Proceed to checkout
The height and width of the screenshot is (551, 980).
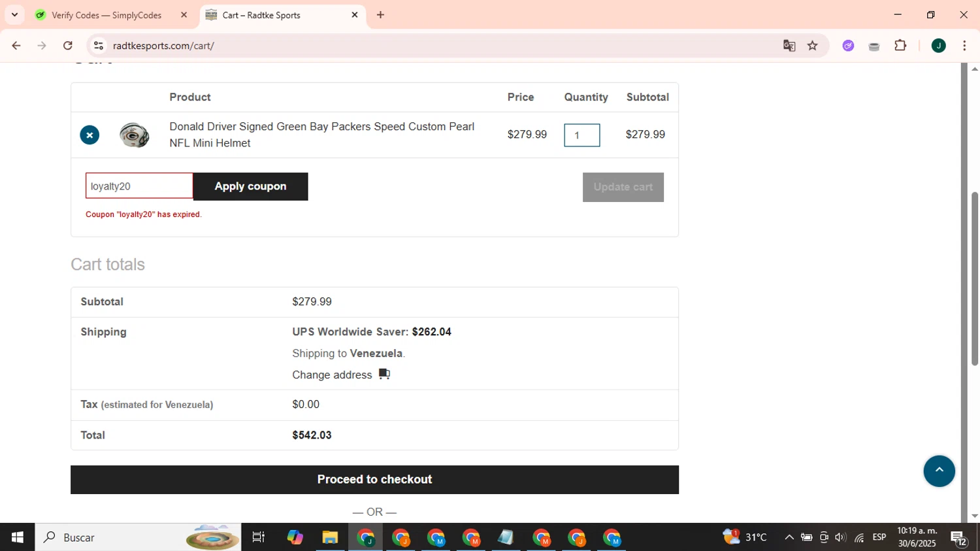pyautogui.click(x=374, y=479)
